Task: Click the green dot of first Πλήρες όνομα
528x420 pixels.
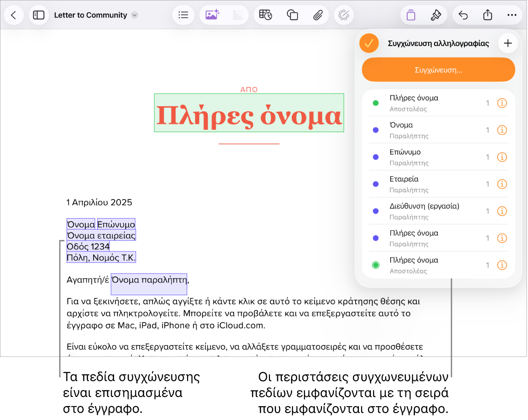Action: pos(376,103)
